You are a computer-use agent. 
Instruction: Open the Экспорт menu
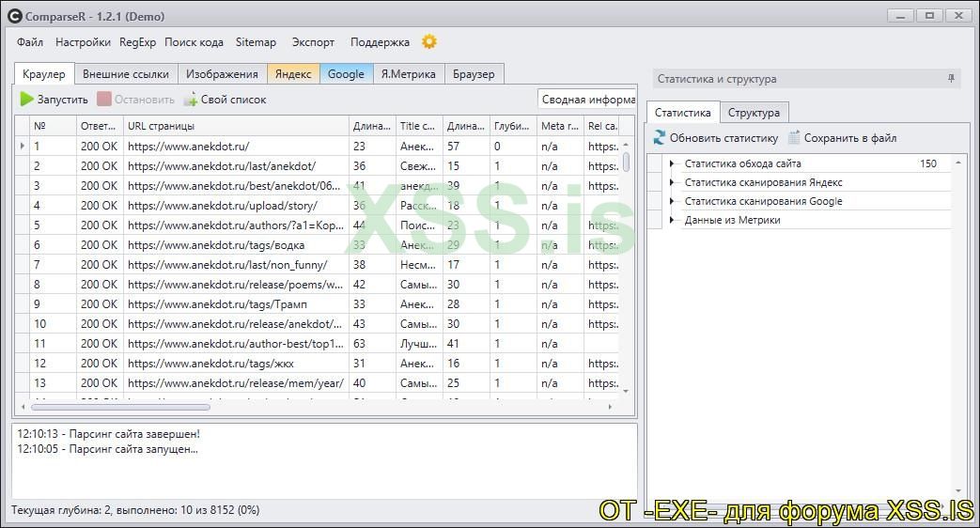[313, 42]
